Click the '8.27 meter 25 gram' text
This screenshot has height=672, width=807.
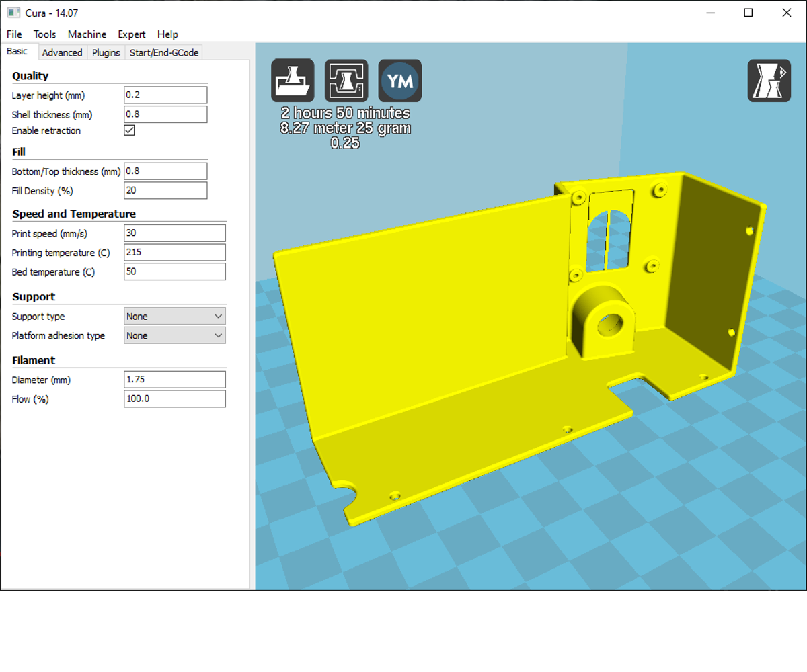click(x=345, y=128)
